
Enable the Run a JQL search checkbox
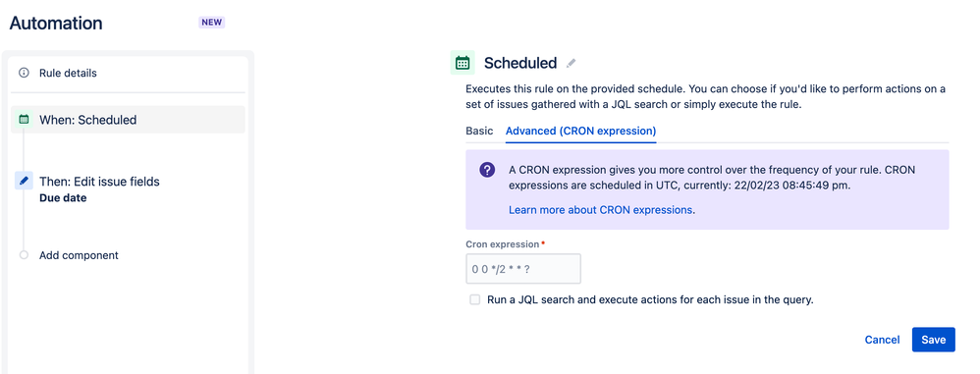[475, 299]
